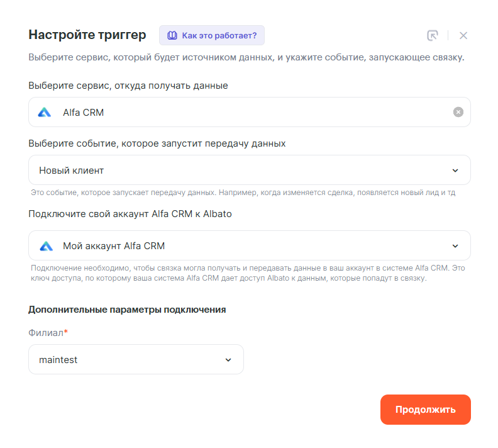Click the minimize-window arrow icon at top right

432,35
